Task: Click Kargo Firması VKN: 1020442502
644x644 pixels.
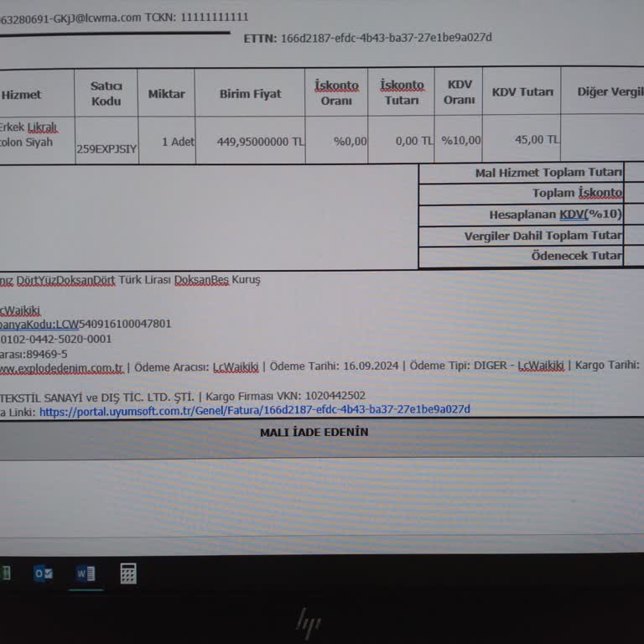Action: pyautogui.click(x=285, y=397)
